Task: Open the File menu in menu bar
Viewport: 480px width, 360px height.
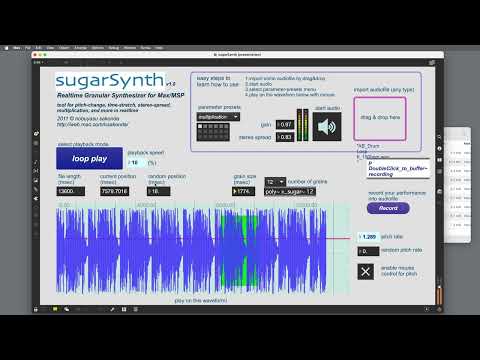Action: tap(28, 48)
